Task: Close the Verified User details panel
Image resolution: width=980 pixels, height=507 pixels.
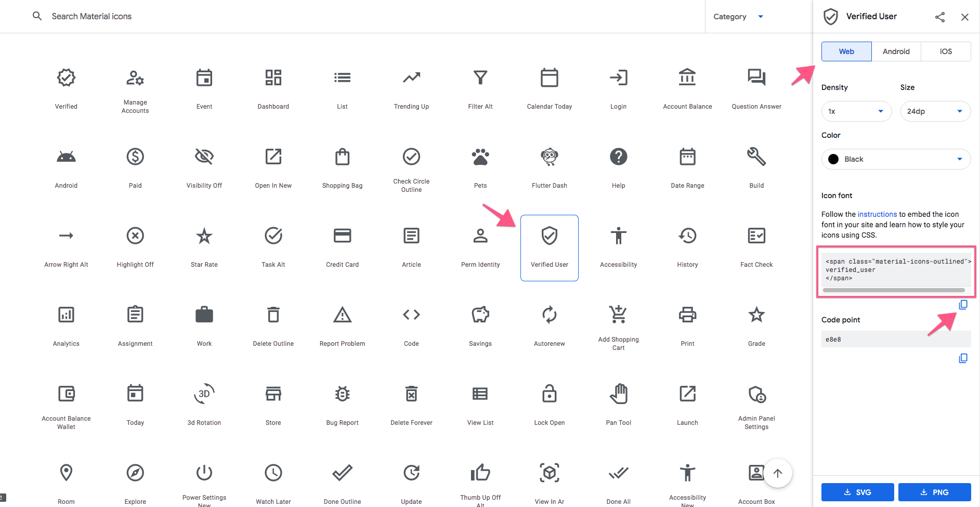Action: click(964, 17)
